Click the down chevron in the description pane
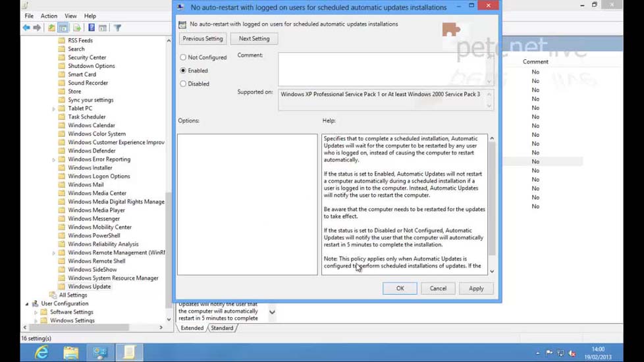 pos(272,312)
